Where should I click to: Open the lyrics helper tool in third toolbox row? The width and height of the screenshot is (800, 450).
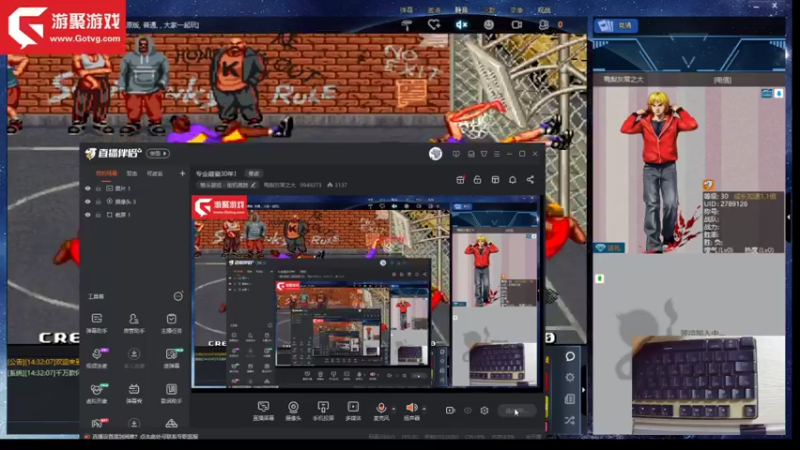click(171, 393)
